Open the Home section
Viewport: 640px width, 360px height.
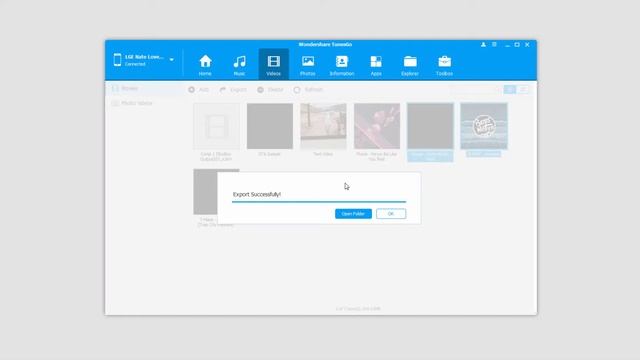(x=205, y=65)
